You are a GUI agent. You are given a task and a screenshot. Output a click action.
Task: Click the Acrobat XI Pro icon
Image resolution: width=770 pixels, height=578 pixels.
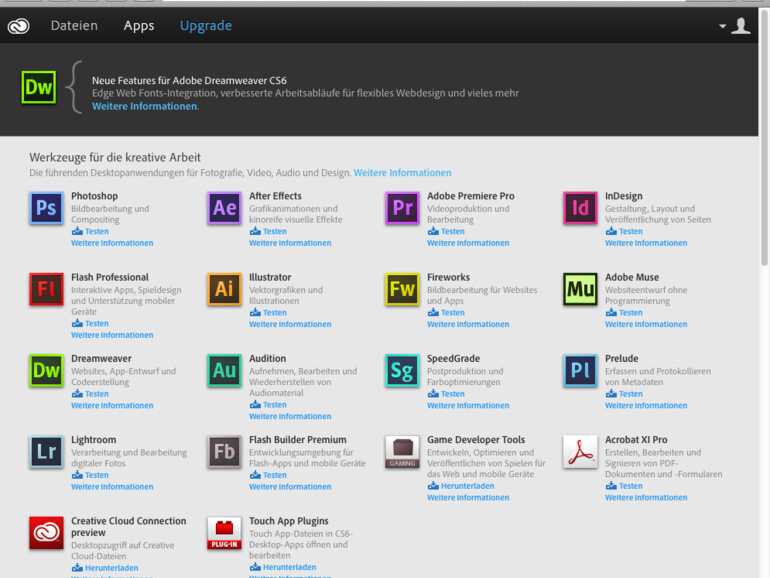coord(580,452)
